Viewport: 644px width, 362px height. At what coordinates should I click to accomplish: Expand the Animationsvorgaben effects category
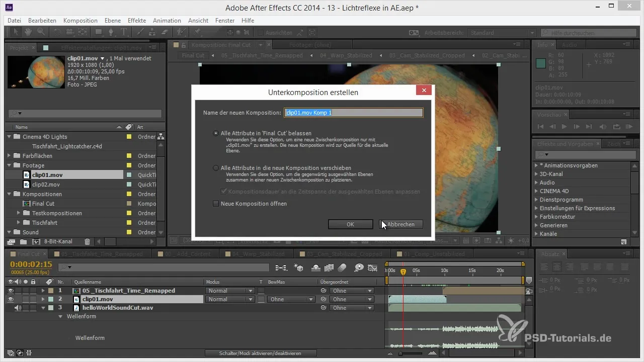tap(536, 165)
